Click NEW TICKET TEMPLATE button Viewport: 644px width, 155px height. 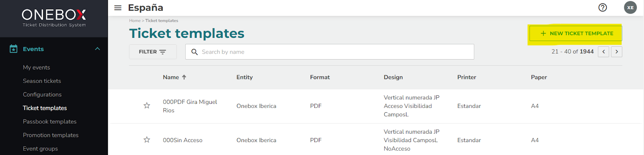[x=576, y=33]
